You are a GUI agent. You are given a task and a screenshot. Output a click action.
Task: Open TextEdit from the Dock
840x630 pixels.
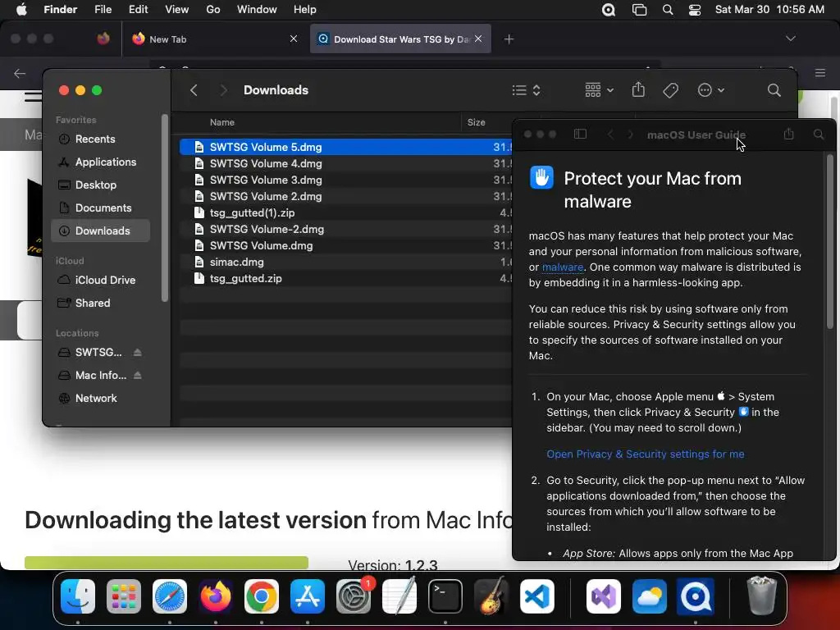[x=399, y=596]
